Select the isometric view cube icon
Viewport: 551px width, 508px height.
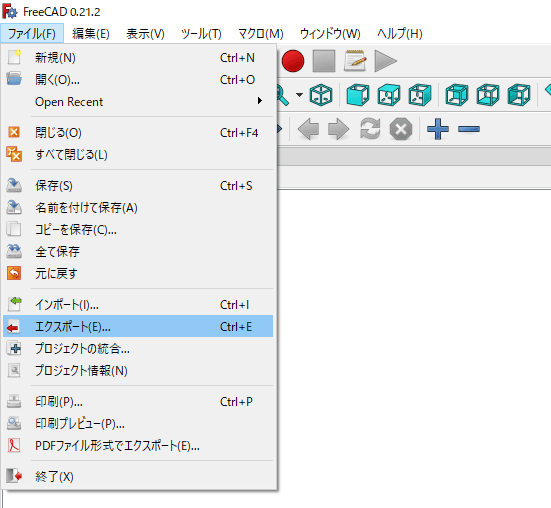pos(321,95)
